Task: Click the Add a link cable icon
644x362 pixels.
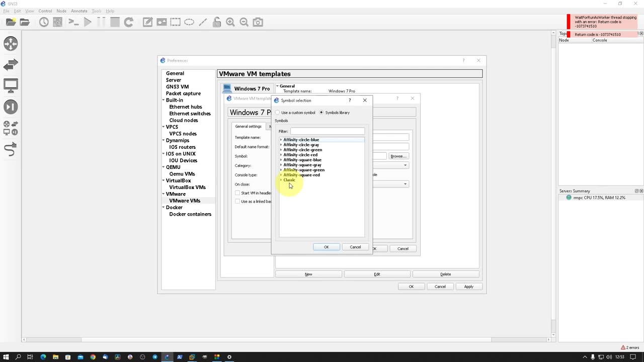Action: click(x=11, y=149)
